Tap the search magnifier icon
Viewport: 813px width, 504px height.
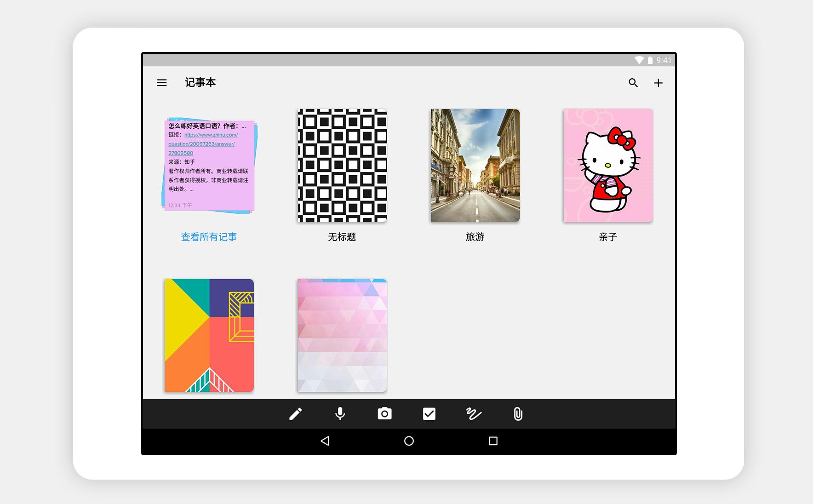click(633, 83)
